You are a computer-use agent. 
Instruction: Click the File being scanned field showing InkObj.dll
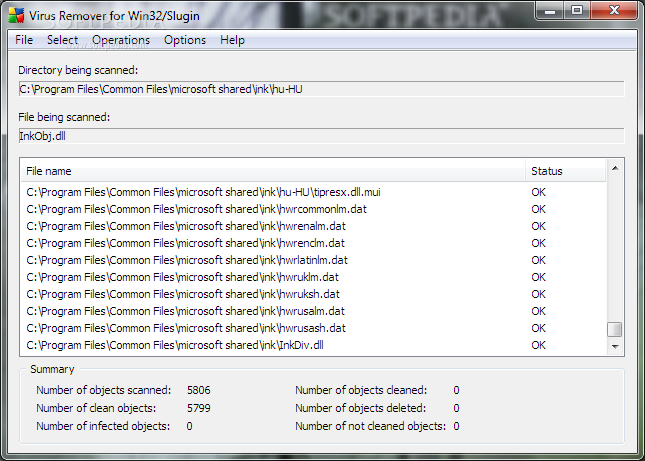point(322,136)
